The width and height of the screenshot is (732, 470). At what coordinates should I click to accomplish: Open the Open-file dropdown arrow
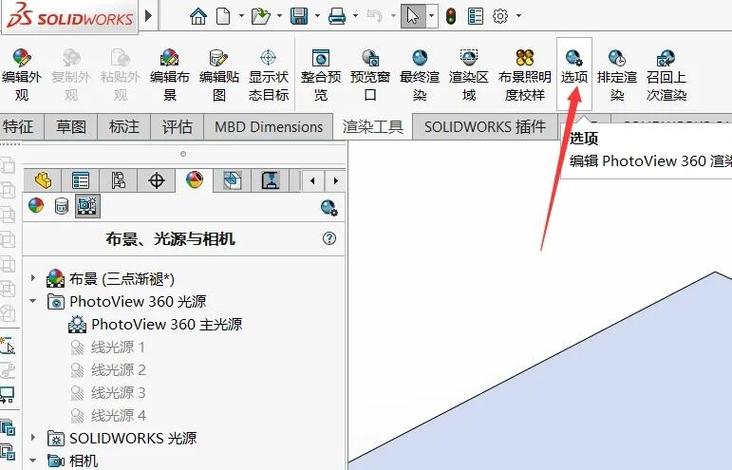coord(279,16)
